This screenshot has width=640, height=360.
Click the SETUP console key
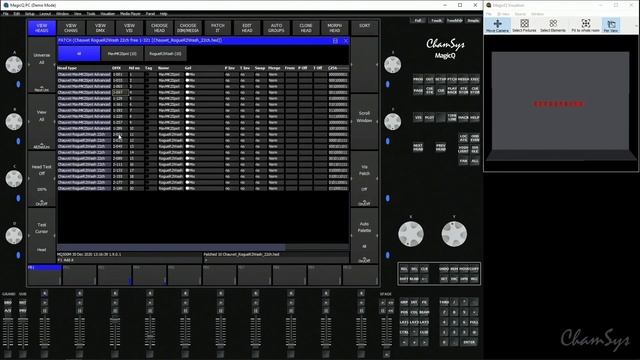(440, 79)
